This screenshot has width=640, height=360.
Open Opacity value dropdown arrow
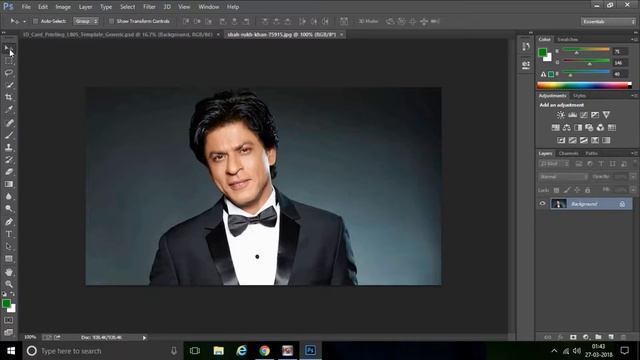point(633,177)
